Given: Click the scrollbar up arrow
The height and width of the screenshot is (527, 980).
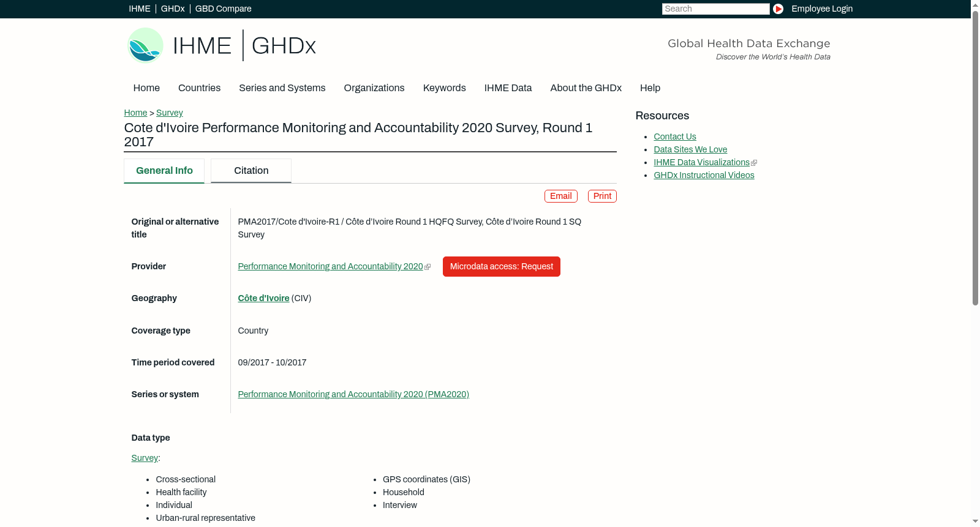Looking at the screenshot, I should pyautogui.click(x=975, y=4).
